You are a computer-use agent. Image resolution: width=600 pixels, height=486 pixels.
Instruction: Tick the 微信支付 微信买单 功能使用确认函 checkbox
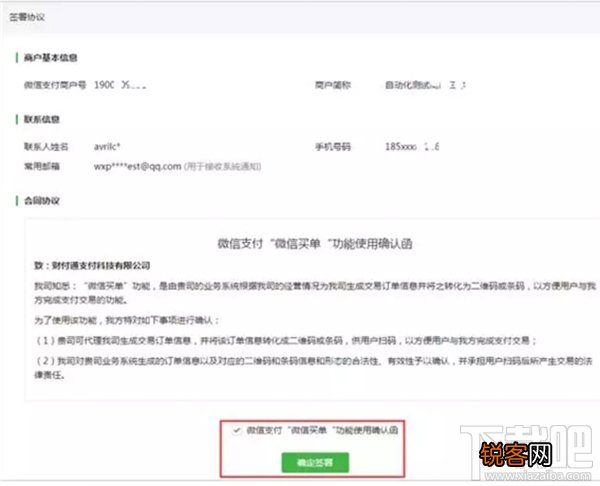point(236,431)
